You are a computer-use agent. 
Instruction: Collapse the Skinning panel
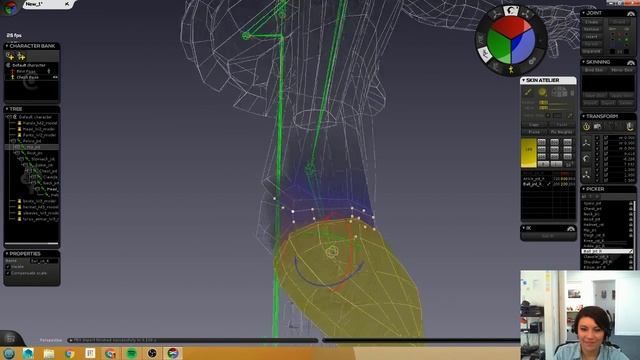584,62
